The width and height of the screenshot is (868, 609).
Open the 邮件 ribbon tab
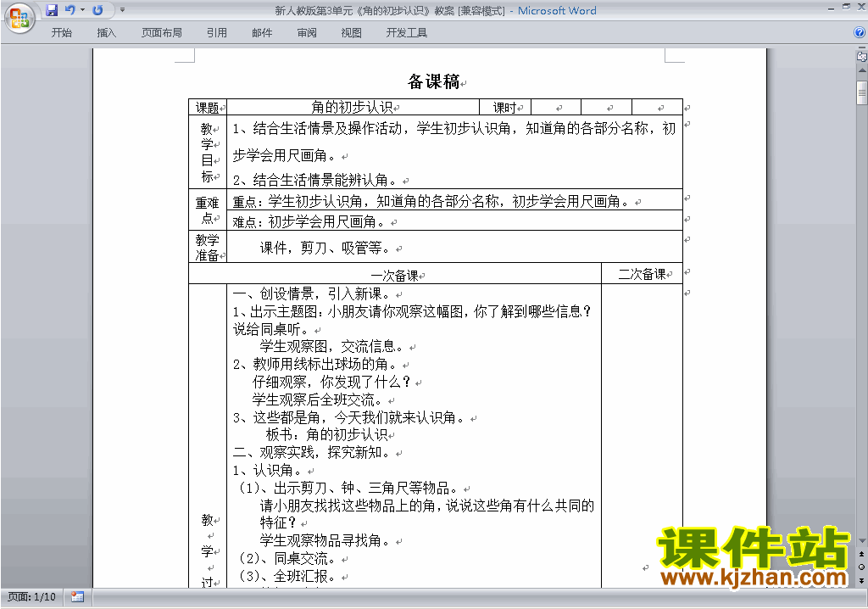[262, 33]
